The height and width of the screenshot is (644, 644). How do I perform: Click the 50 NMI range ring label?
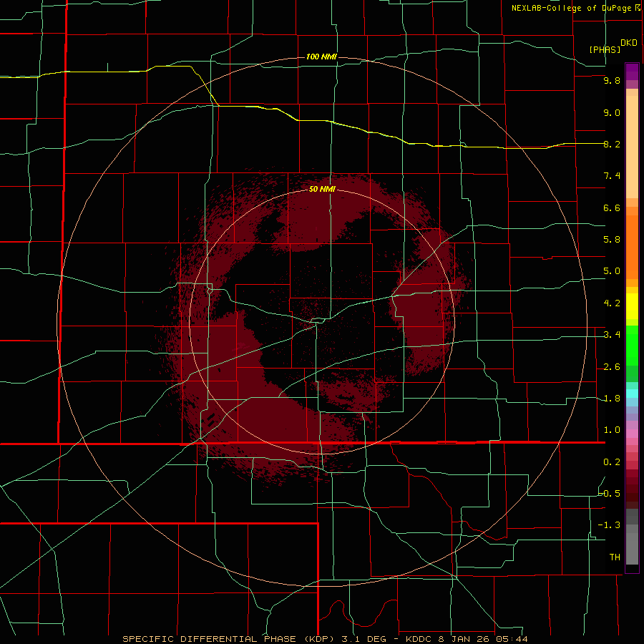tap(322, 189)
